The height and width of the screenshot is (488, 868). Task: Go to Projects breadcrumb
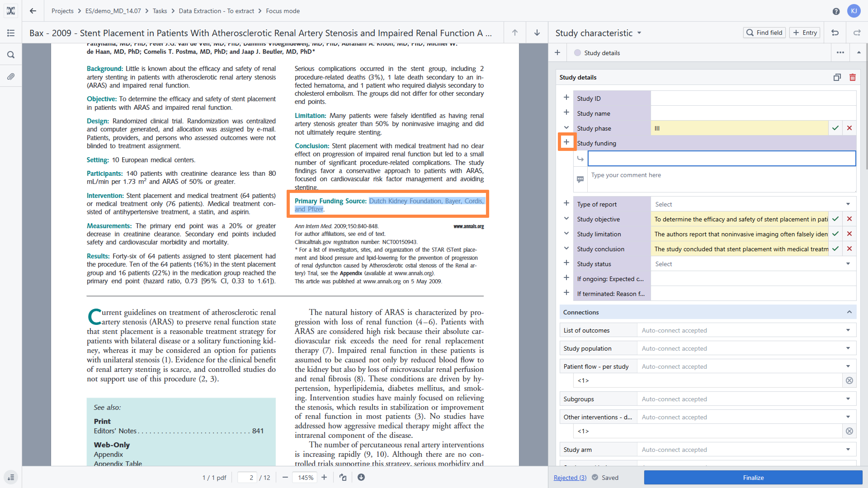(62, 11)
